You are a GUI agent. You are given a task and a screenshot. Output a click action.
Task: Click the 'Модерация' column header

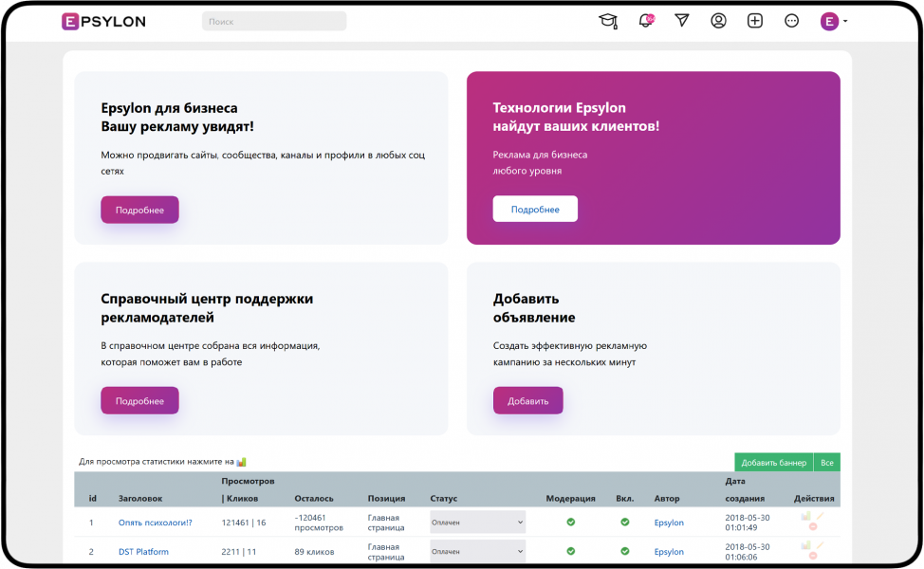[570, 498]
